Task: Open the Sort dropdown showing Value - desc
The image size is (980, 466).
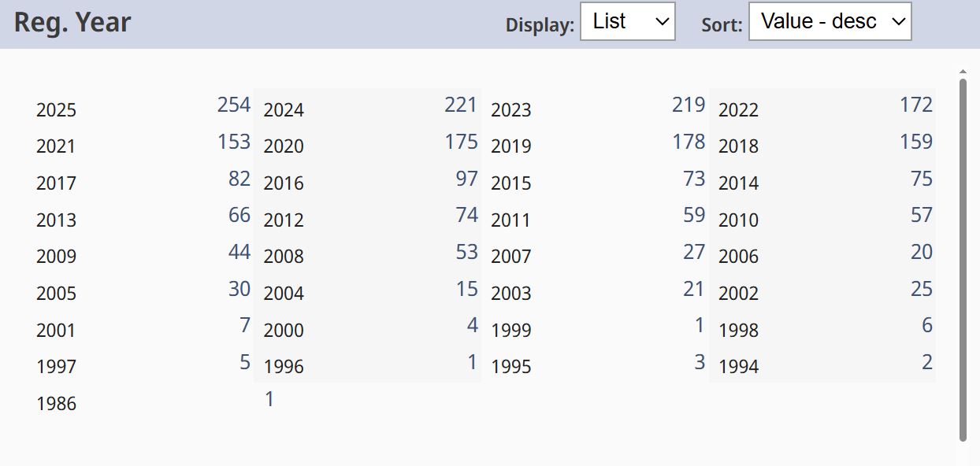Action: point(830,22)
